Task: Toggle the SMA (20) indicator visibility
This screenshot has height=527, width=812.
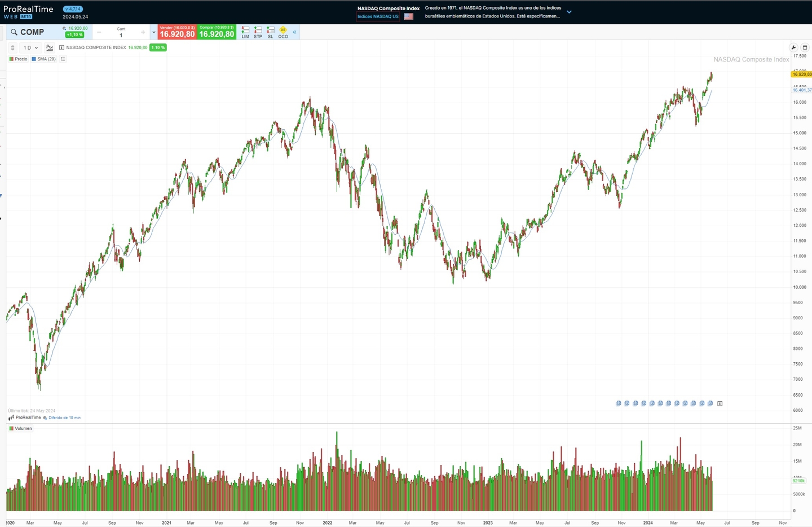Action: click(x=44, y=59)
